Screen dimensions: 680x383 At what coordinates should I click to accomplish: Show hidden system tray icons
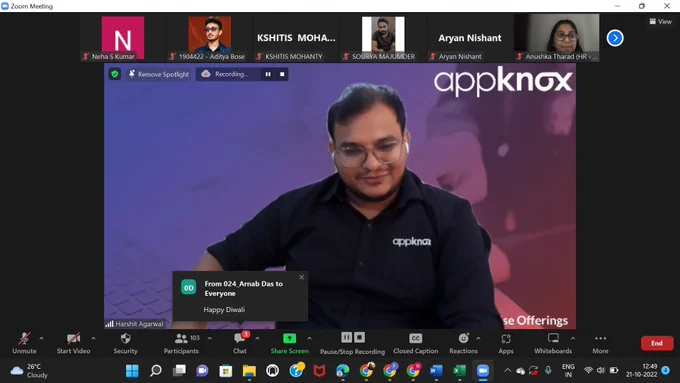(507, 370)
